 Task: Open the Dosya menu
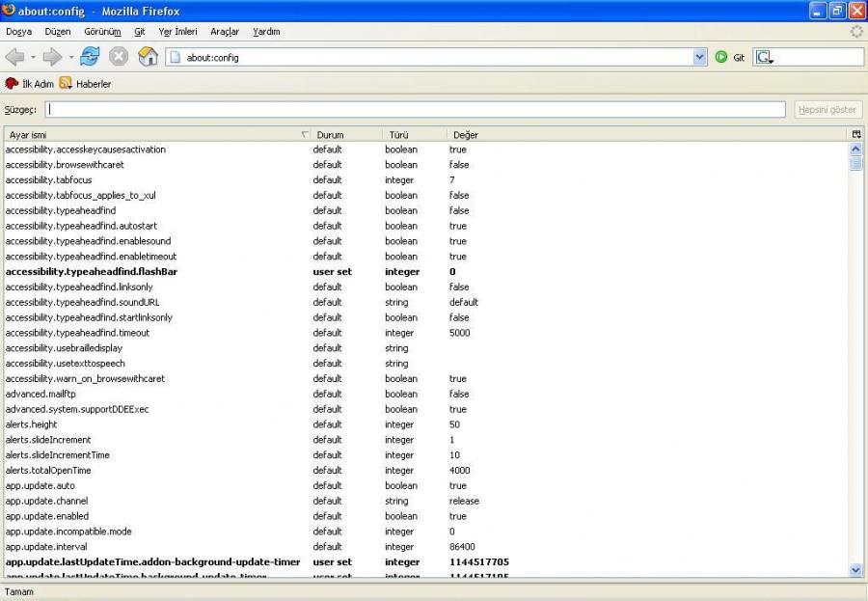point(19,32)
